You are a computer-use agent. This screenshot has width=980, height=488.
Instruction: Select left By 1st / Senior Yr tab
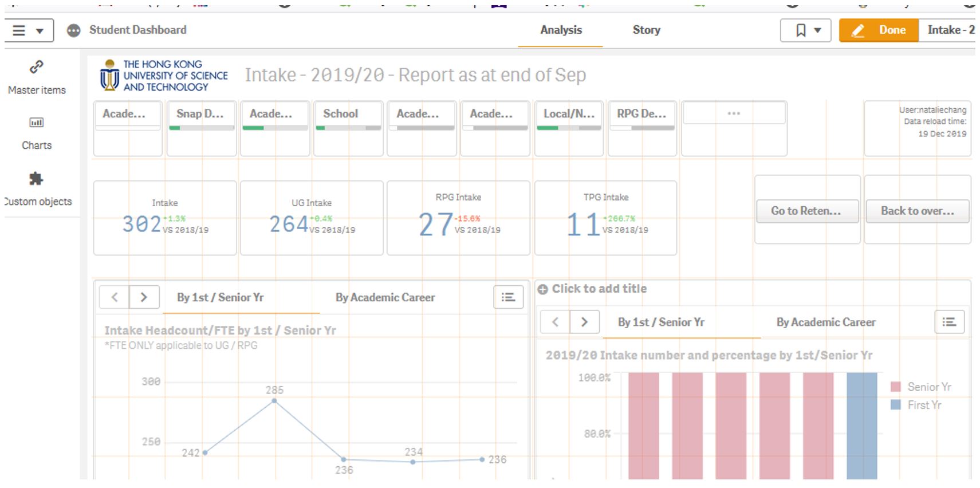(221, 297)
